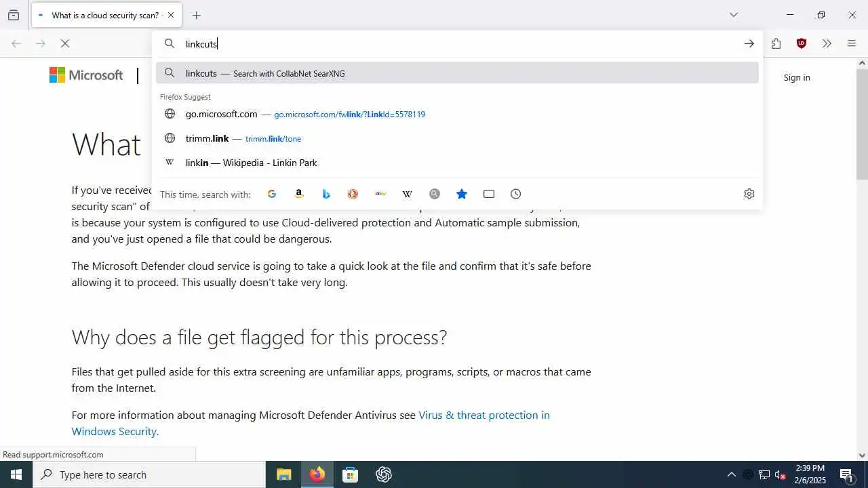Expand more tools overflow chevron

click(x=827, y=43)
